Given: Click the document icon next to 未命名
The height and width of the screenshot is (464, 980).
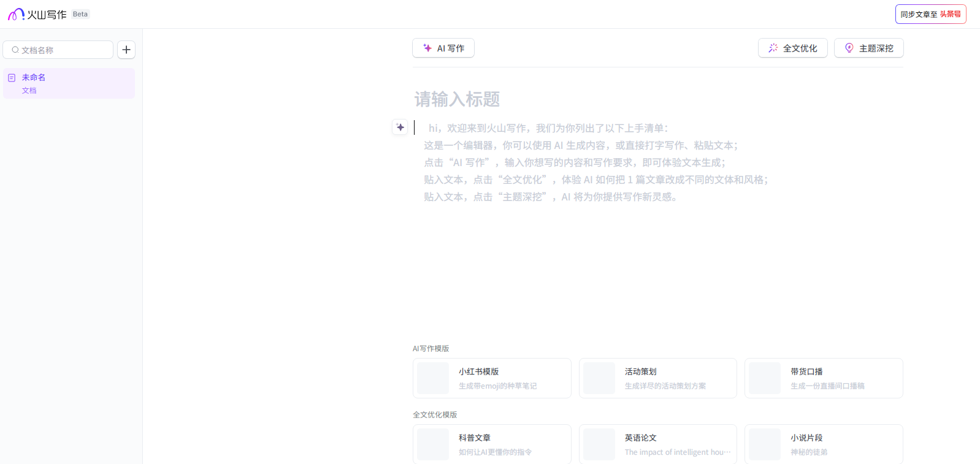Looking at the screenshot, I should (12, 78).
